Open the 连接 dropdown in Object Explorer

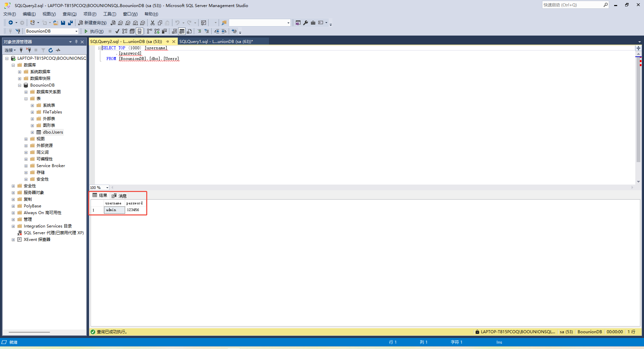pos(10,50)
